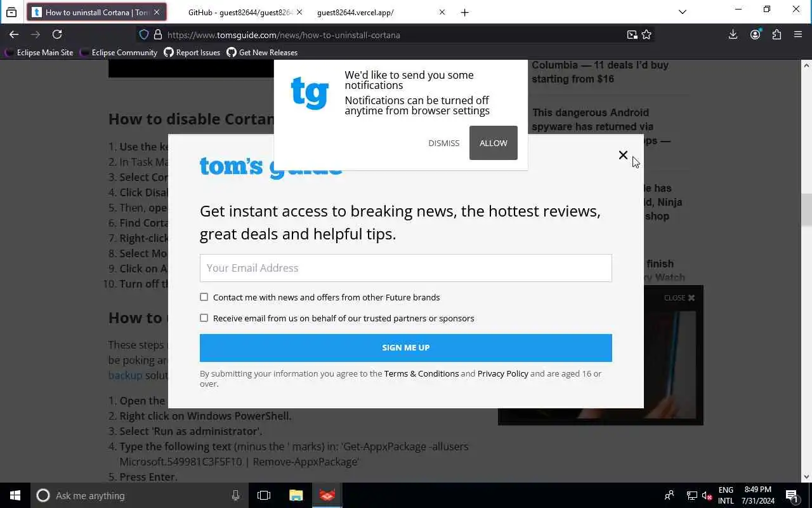
Task: Click the address bar URL
Action: tap(284, 35)
